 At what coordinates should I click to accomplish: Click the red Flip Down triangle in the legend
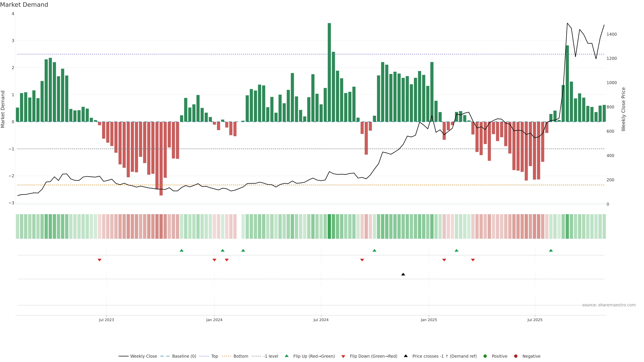(x=343, y=356)
